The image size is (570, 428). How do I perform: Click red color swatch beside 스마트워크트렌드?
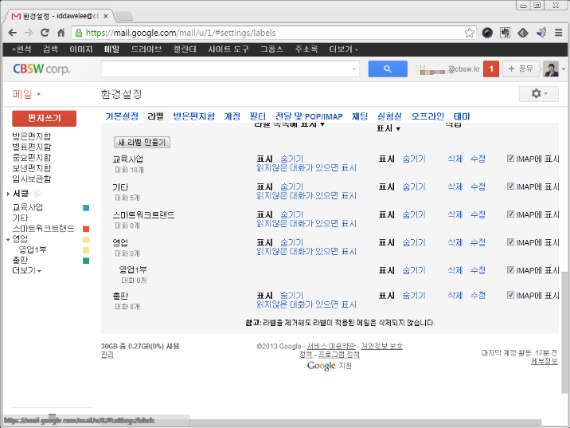point(86,229)
